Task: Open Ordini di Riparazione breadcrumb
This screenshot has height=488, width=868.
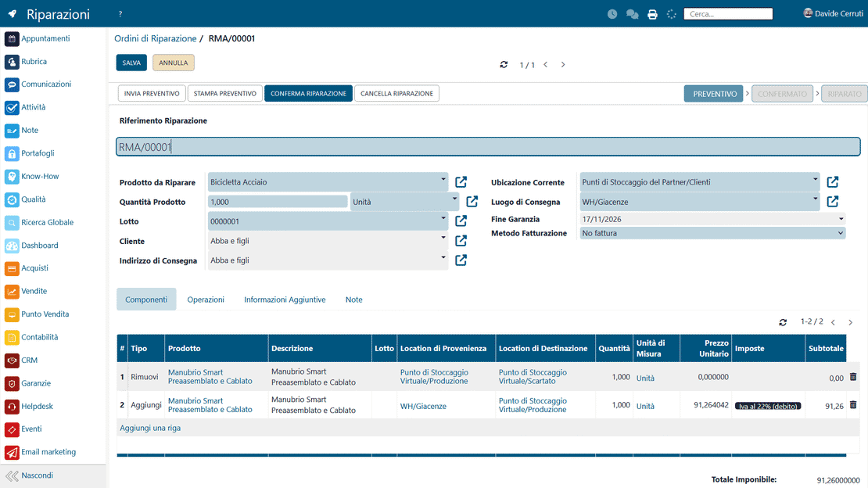Action: tap(156, 39)
